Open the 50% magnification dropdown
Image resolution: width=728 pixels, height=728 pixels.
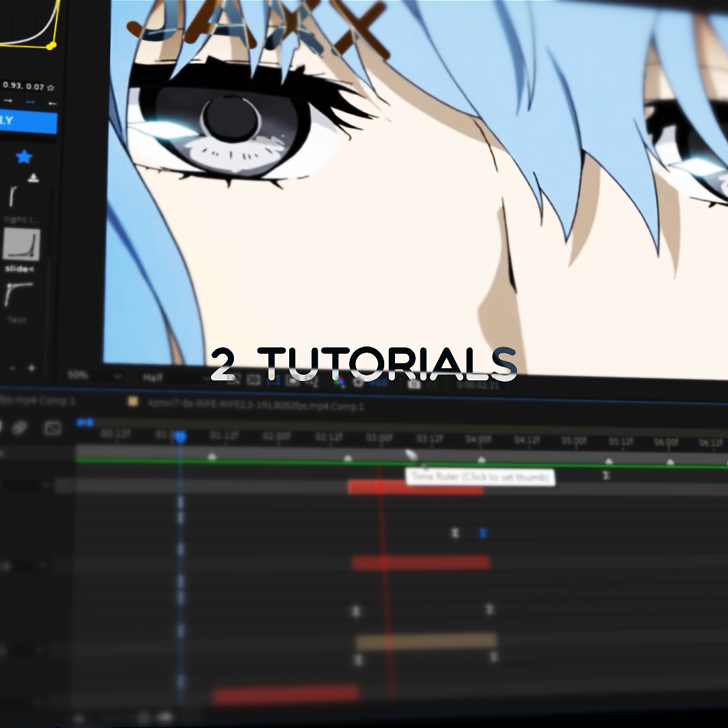coord(94,375)
